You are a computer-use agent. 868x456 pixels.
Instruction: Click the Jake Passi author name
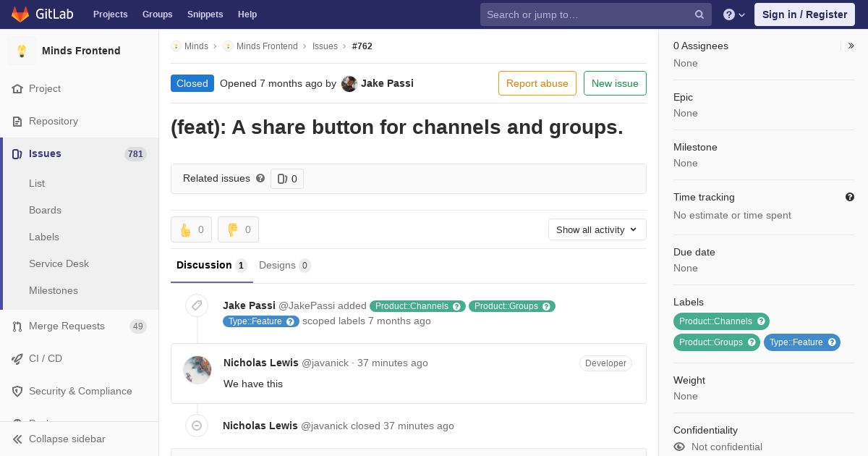(x=387, y=84)
